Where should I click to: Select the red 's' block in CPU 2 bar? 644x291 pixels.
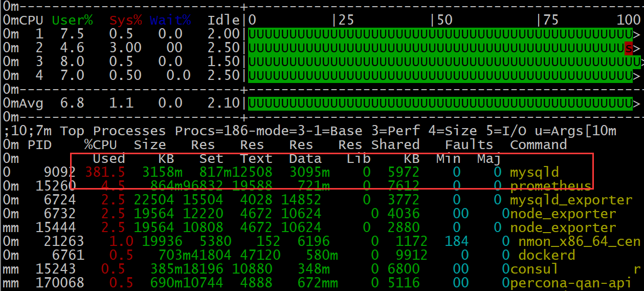point(629,49)
